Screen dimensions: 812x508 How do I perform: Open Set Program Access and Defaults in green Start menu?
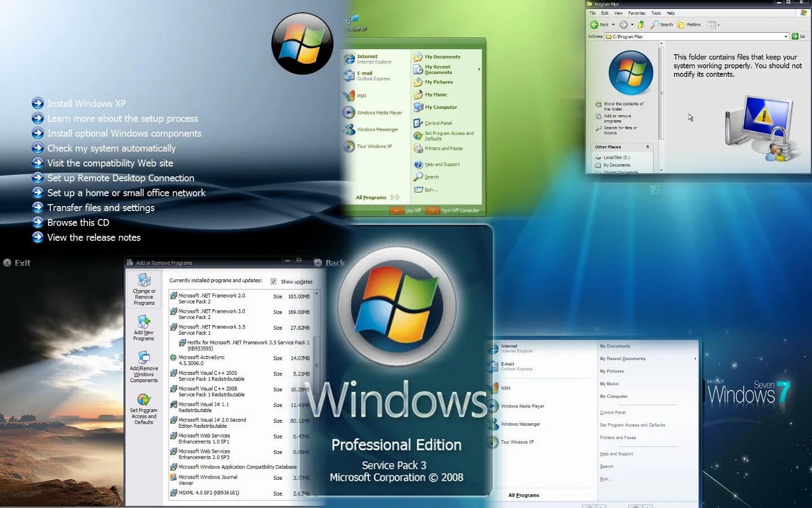(444, 136)
